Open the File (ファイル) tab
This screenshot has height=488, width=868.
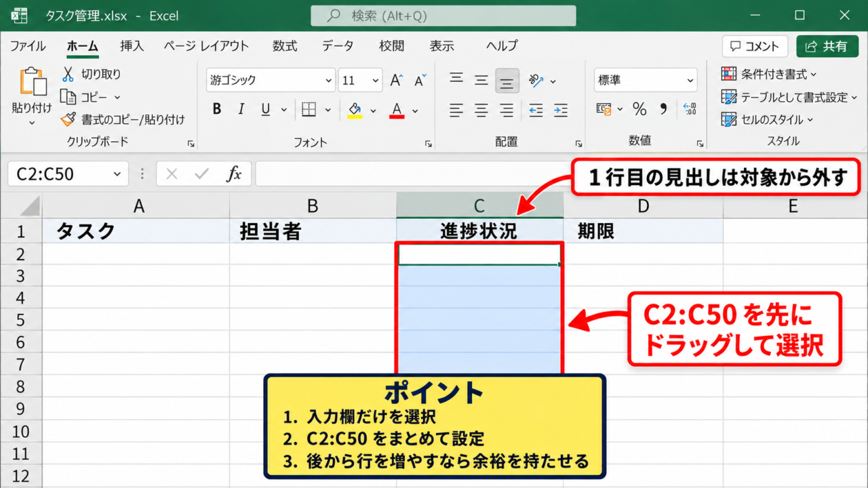pyautogui.click(x=28, y=46)
